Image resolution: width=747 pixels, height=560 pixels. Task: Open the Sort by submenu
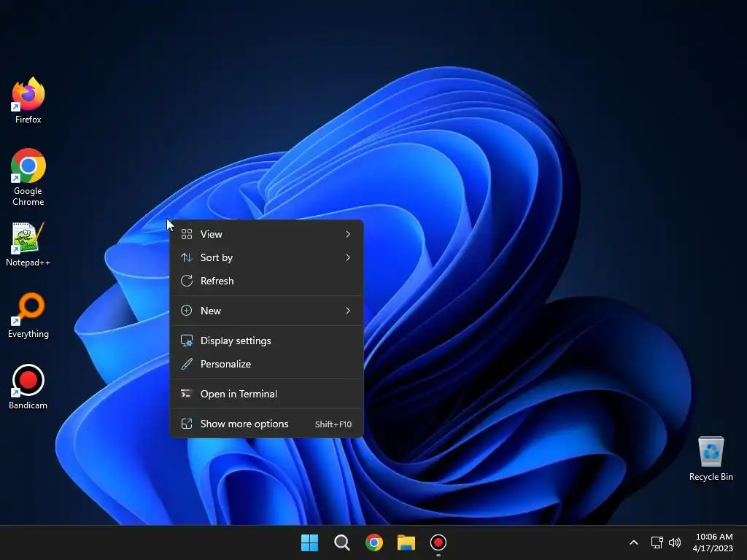click(267, 257)
